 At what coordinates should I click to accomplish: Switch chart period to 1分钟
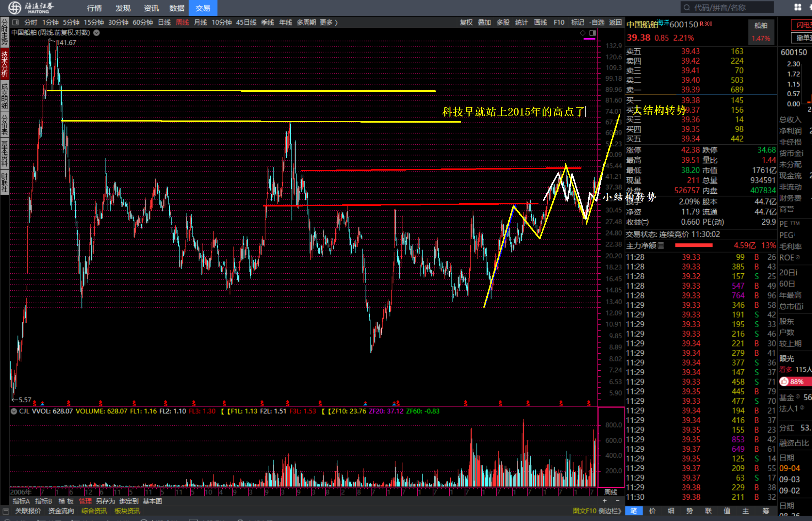tap(50, 22)
